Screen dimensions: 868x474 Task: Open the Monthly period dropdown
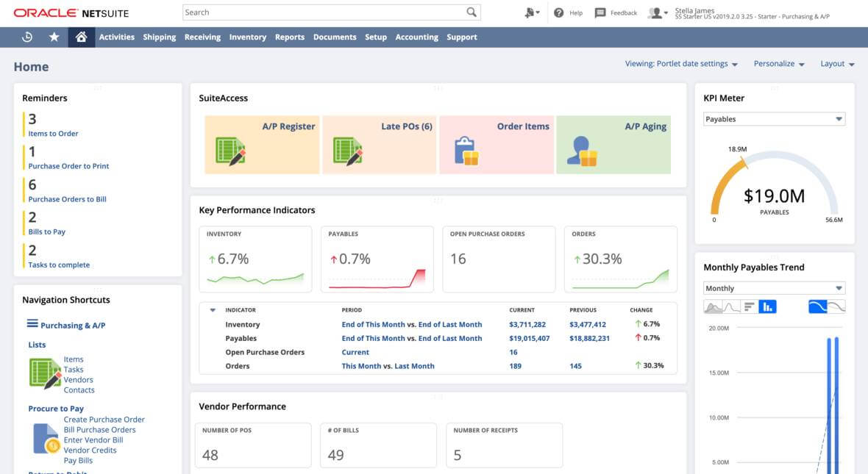pyautogui.click(x=774, y=288)
